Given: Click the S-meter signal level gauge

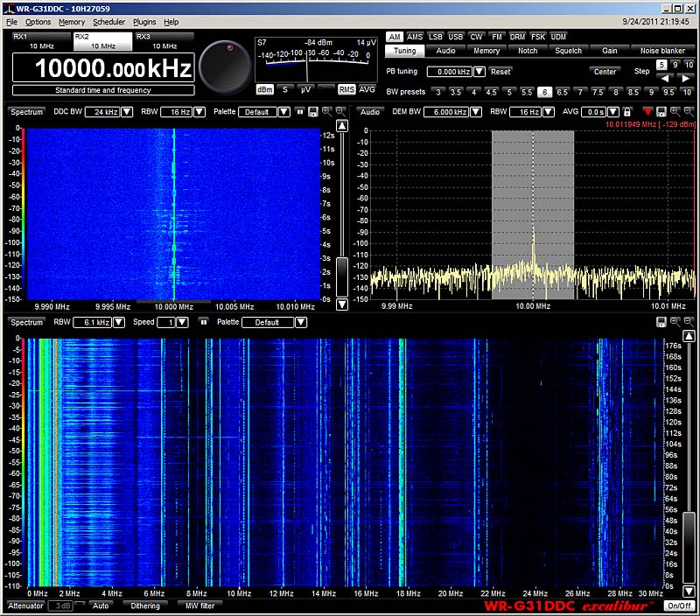Looking at the screenshot, I should click(x=316, y=59).
